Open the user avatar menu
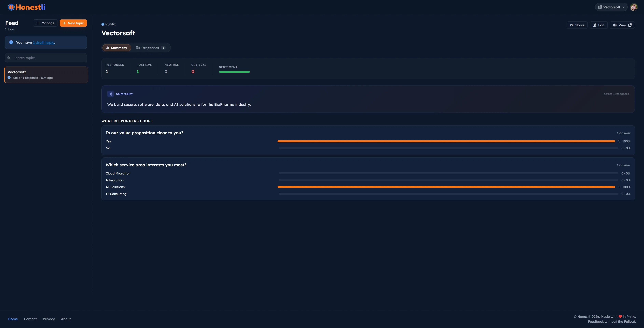Screen dimensions: 644x328 (x=634, y=7)
